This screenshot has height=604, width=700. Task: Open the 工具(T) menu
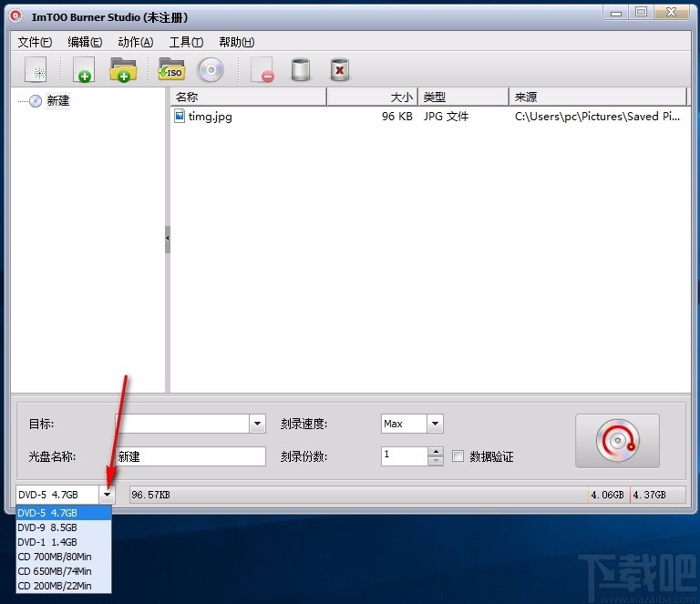coord(186,42)
